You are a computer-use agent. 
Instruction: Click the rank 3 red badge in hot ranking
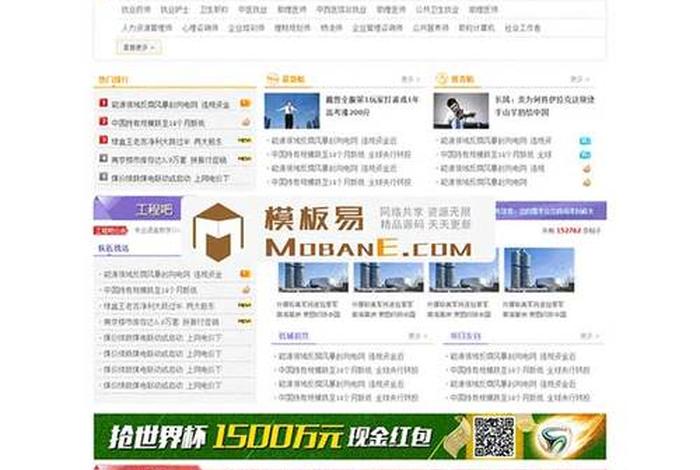coord(103,140)
